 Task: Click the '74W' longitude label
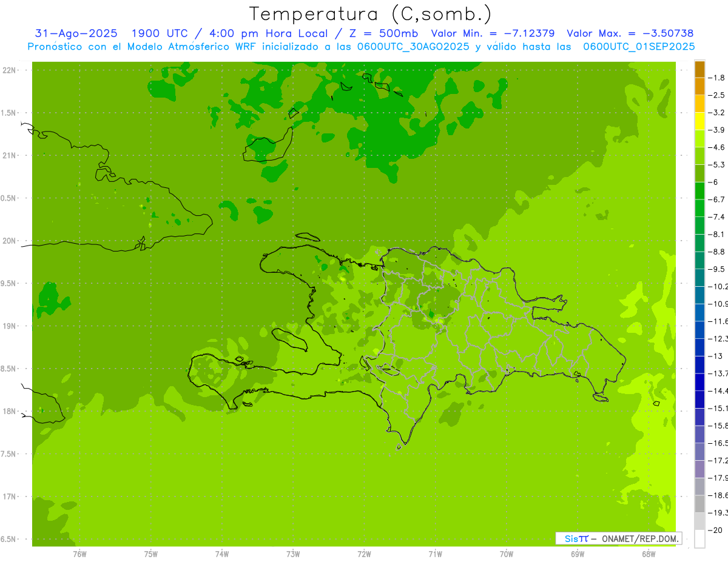pos(222,554)
